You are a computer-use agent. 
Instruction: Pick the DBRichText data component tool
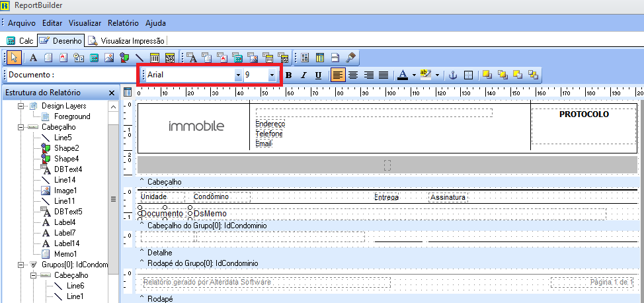[x=222, y=58]
